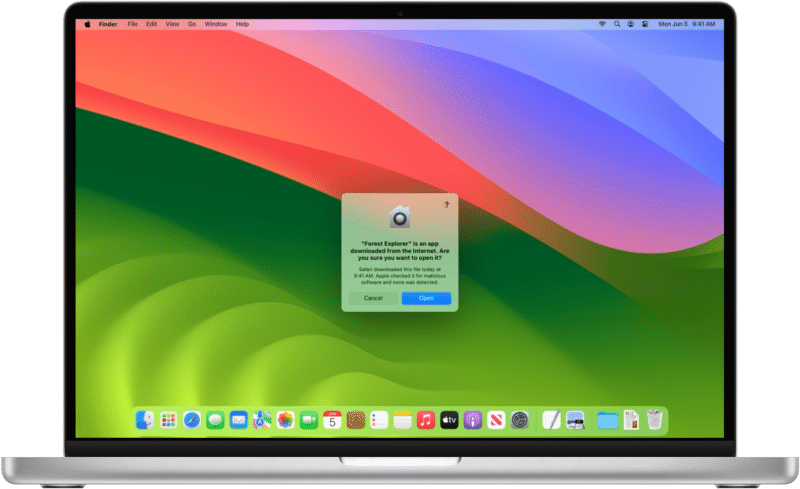The image size is (800, 489).
Task: Open Safari in the Dock
Action: coord(192,420)
